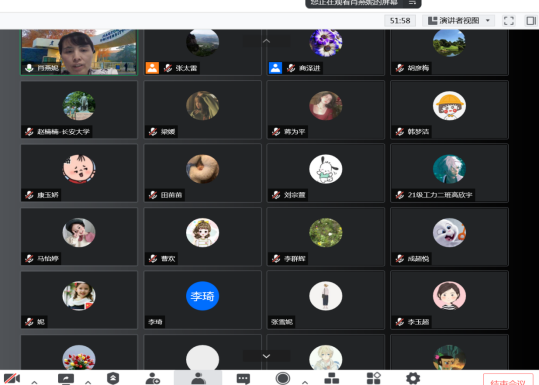This screenshot has height=385, width=539.
Task: Click the invite participants icon
Action: pos(153,378)
